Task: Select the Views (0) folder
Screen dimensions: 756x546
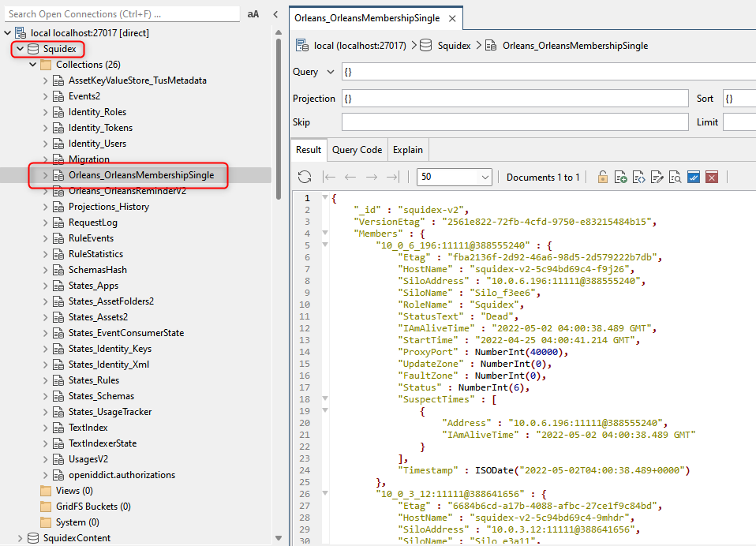Action: (74, 491)
